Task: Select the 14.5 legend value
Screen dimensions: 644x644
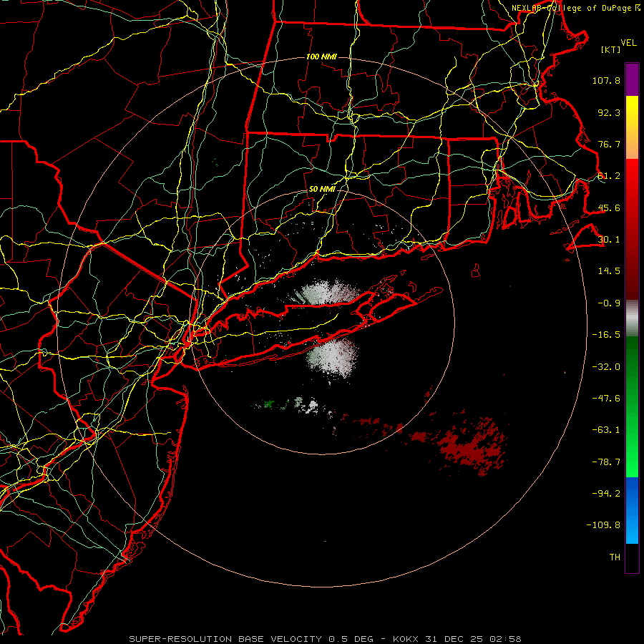Action: 609,271
